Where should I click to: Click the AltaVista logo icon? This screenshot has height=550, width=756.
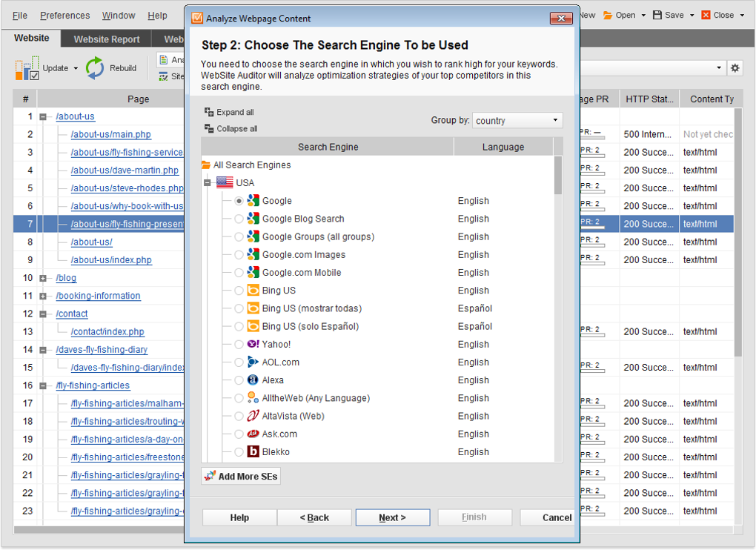click(253, 416)
